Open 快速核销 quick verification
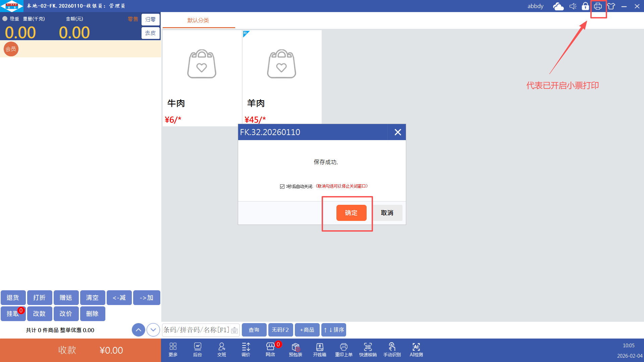Image resolution: width=644 pixels, height=362 pixels. (x=368, y=350)
